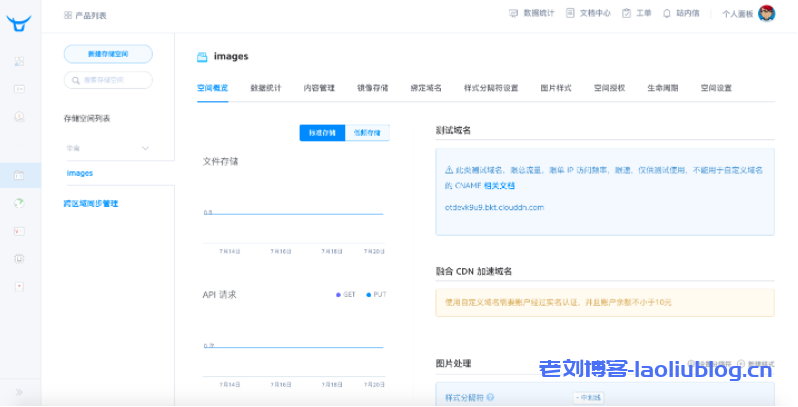This screenshot has height=407, width=798.
Task: Open the 个人面板 menu
Action: pos(736,14)
